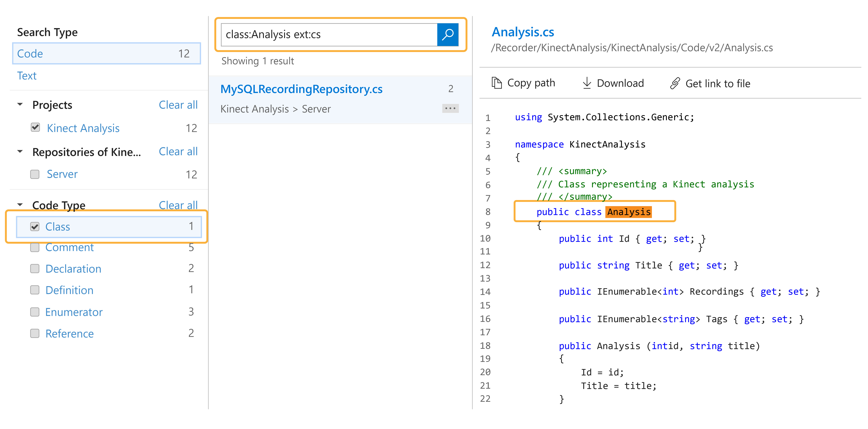The width and height of the screenshot is (868, 429).
Task: Select the Code search type
Action: (106, 53)
